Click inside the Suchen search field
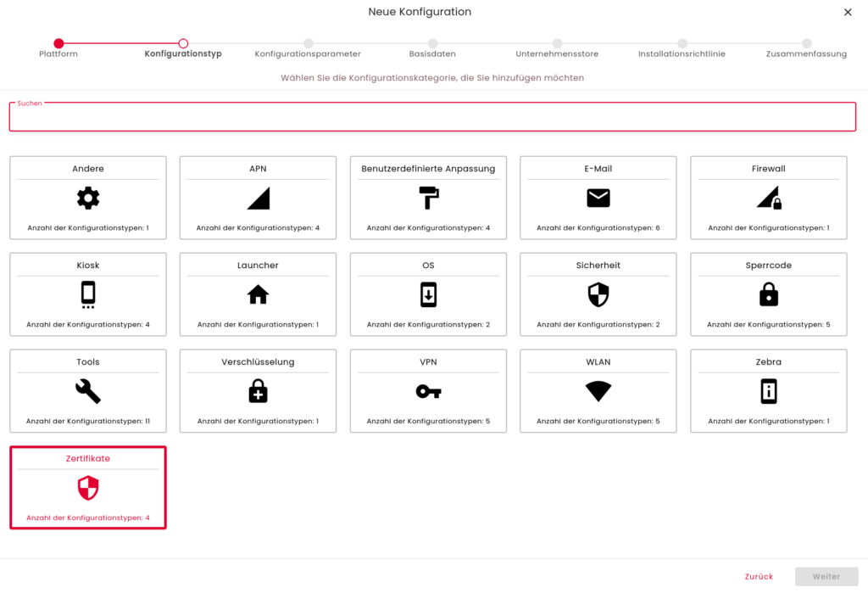This screenshot has height=593, width=868. pos(432,116)
